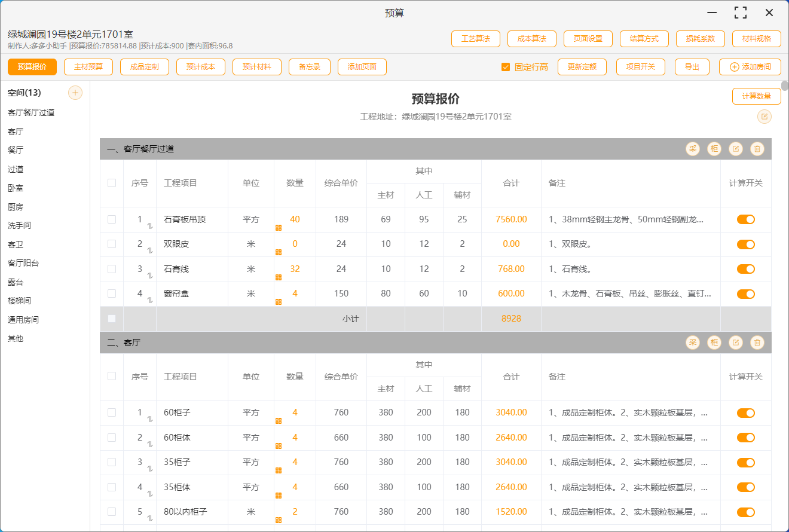Click the 添加房间 button

point(750,67)
